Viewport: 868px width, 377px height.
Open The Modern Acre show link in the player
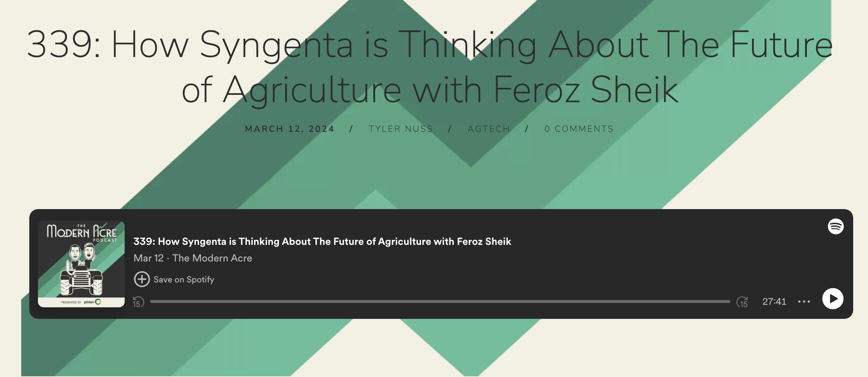tap(212, 258)
